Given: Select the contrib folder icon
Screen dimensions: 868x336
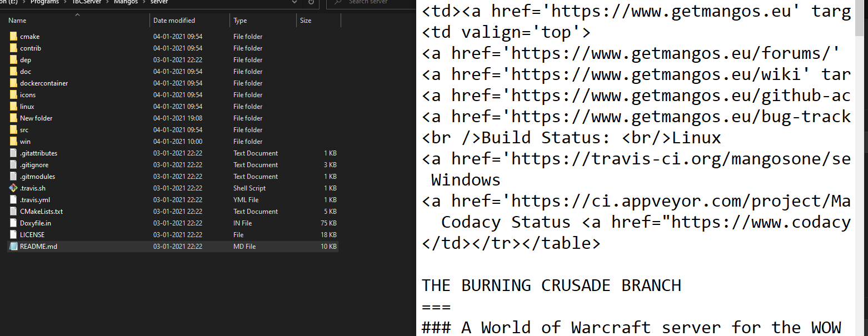Looking at the screenshot, I should (13, 48).
